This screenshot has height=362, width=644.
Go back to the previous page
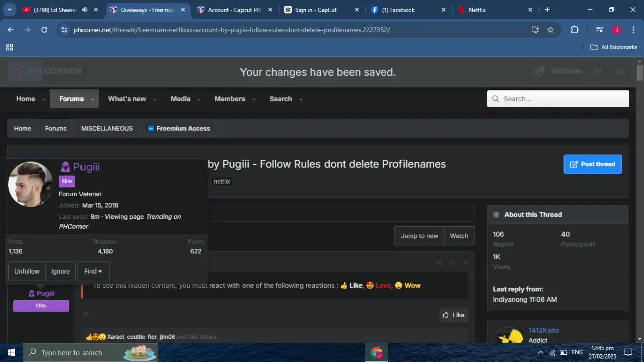[10, 30]
